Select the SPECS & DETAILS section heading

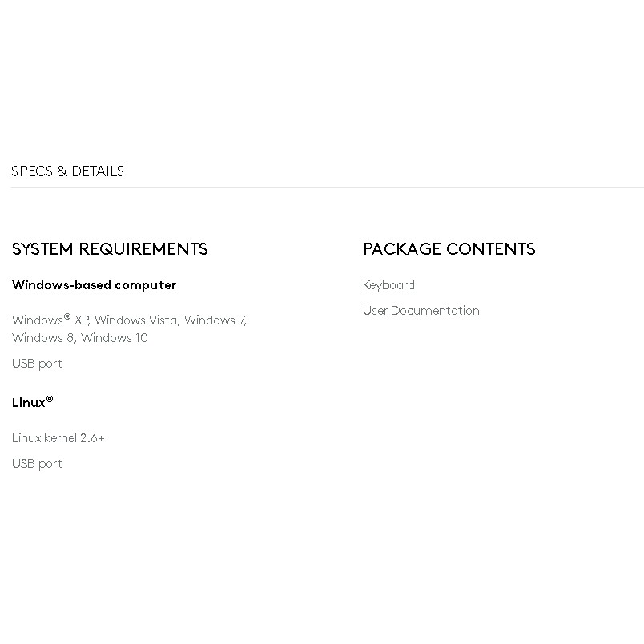(67, 171)
